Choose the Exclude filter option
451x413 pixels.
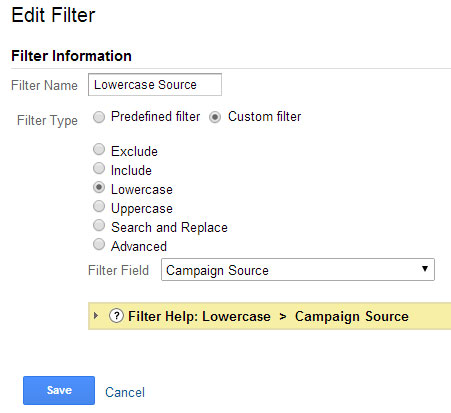(99, 149)
